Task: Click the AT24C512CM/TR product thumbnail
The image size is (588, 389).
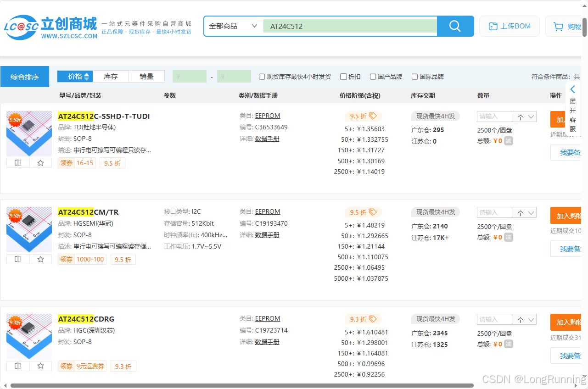Action: [29, 230]
